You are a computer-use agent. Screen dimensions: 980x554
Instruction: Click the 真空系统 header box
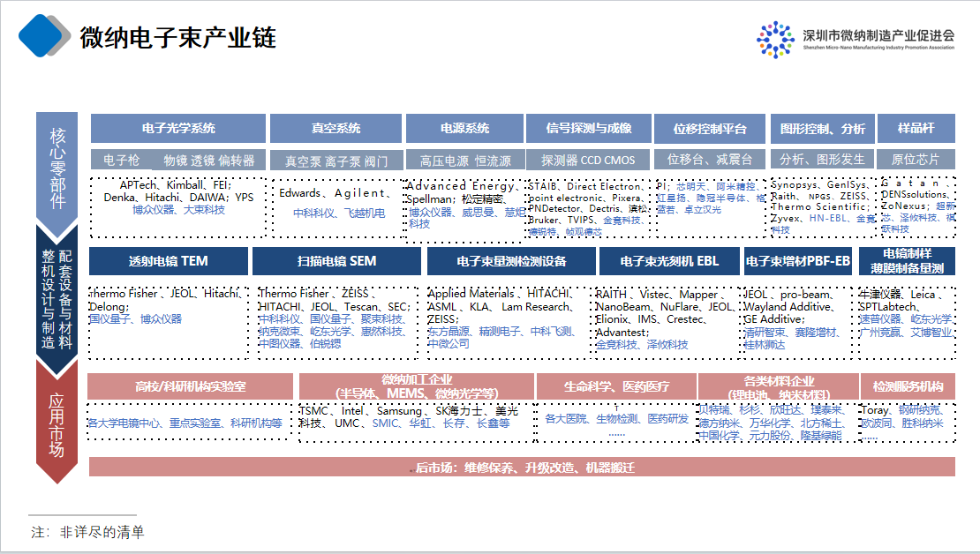click(335, 128)
